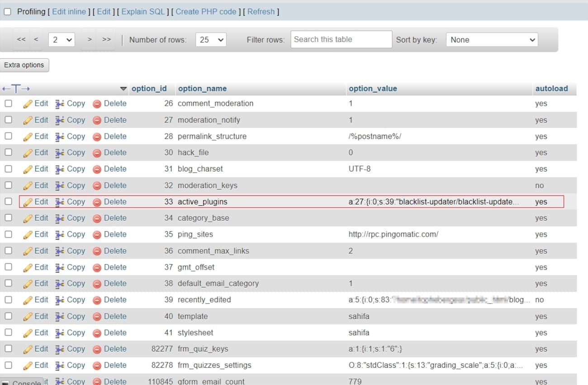Click the frm_quizzes_settings option name cell
This screenshot has height=385, width=588.
pos(214,365)
